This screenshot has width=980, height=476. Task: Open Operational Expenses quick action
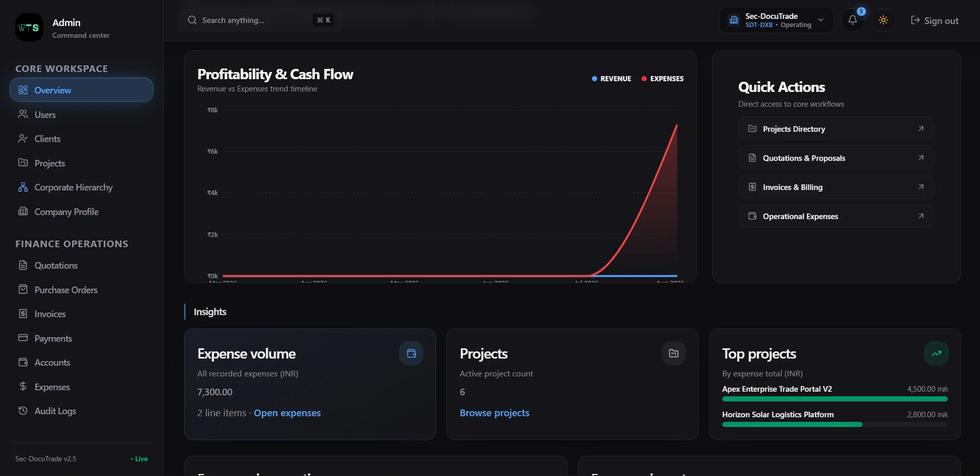pos(836,216)
